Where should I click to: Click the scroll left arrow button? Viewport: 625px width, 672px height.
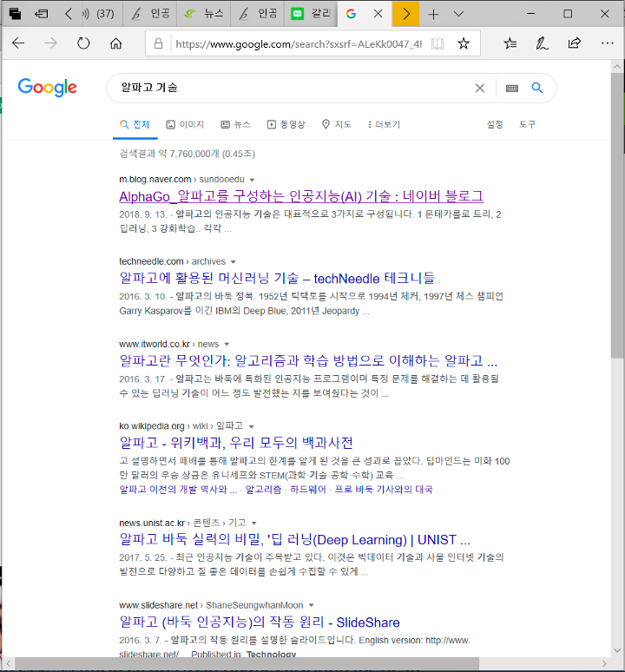[x=8, y=664]
